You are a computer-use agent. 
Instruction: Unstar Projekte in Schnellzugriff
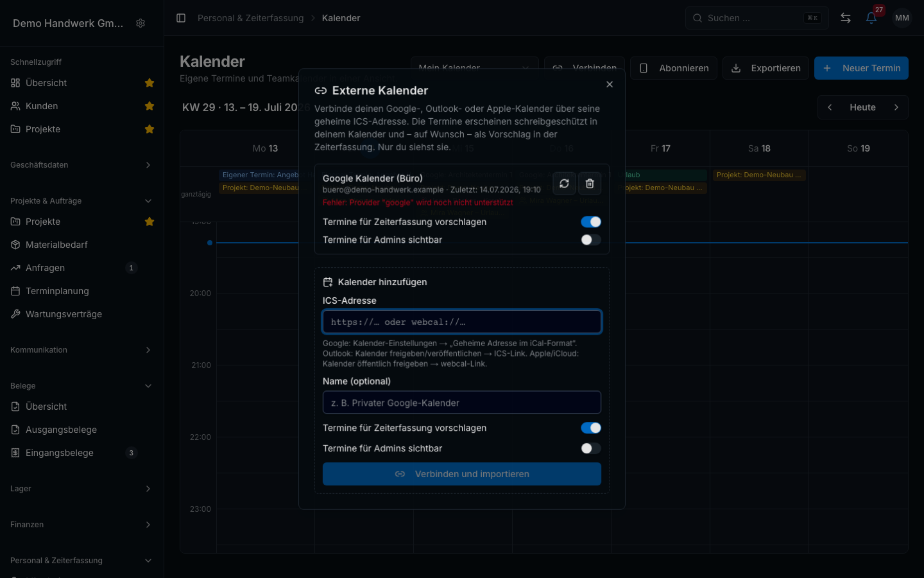click(x=150, y=129)
